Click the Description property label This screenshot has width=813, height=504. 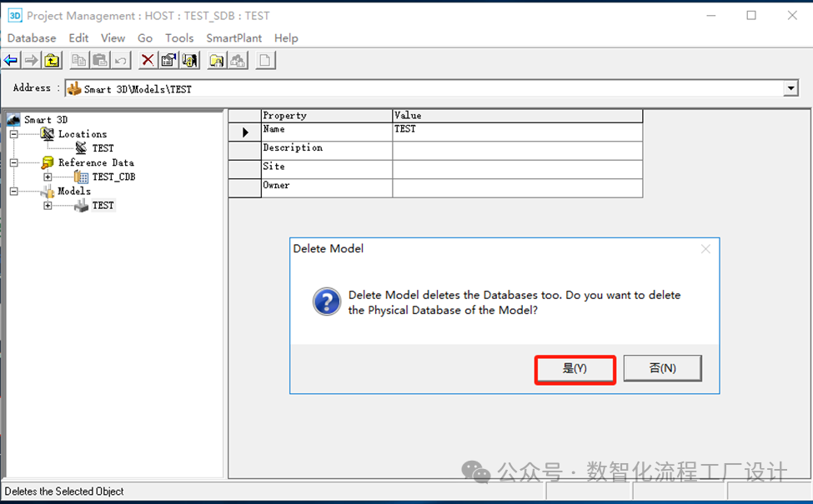[x=293, y=147]
